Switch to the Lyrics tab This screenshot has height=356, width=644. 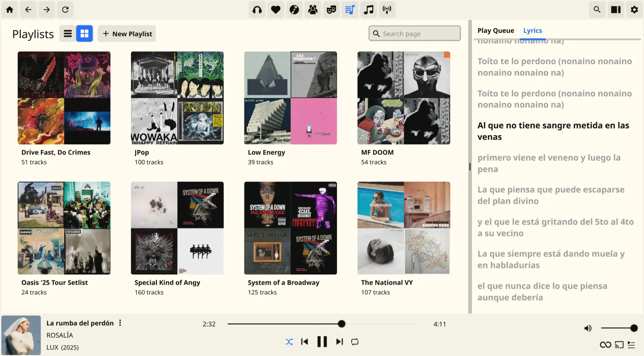coord(532,31)
